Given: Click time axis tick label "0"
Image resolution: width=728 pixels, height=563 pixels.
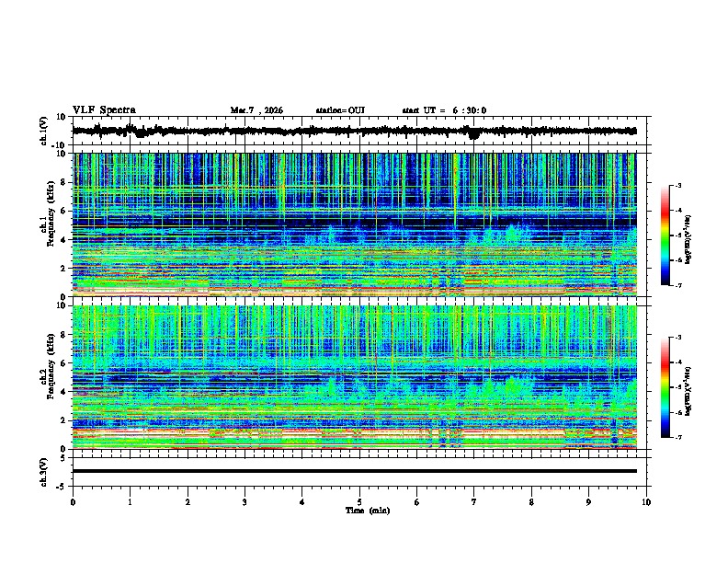Looking at the screenshot, I should pos(73,502).
